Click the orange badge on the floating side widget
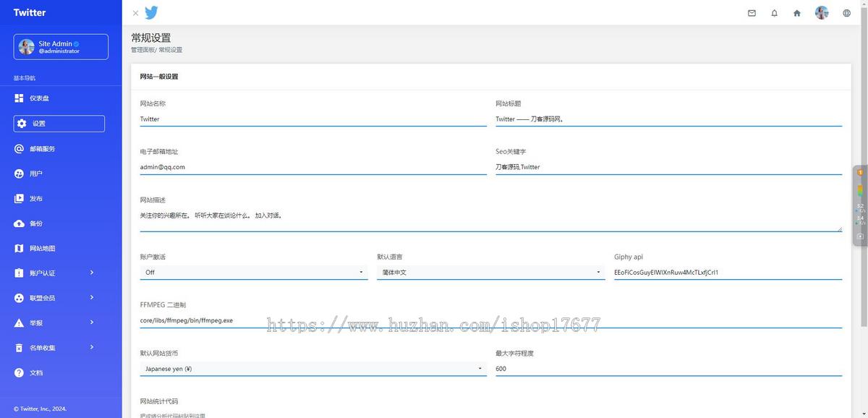This screenshot has height=418, width=868. 860,172
